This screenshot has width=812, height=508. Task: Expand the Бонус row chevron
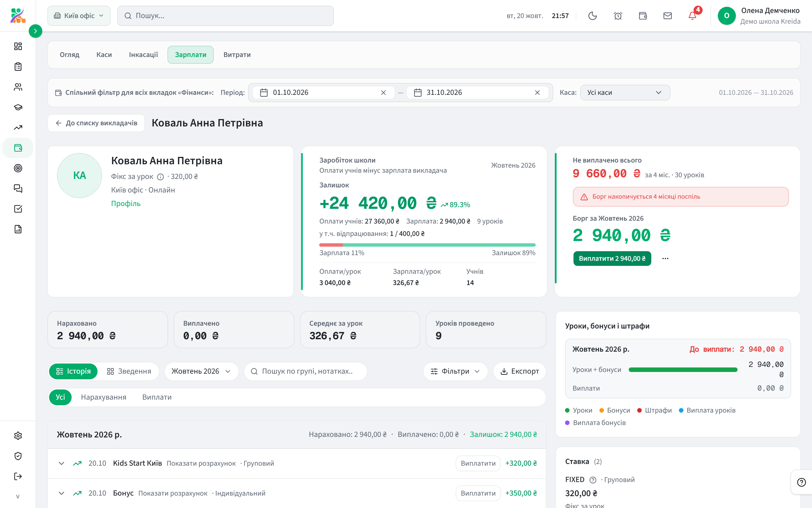click(x=61, y=493)
